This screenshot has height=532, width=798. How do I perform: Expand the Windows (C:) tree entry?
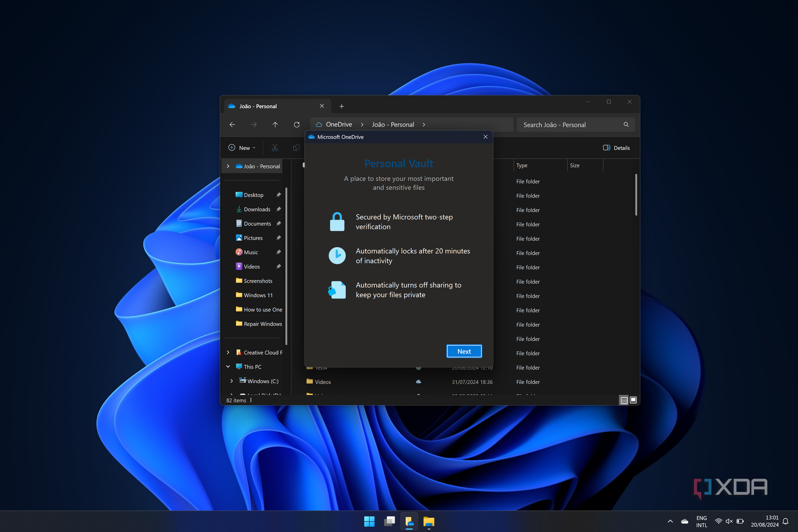coord(231,381)
